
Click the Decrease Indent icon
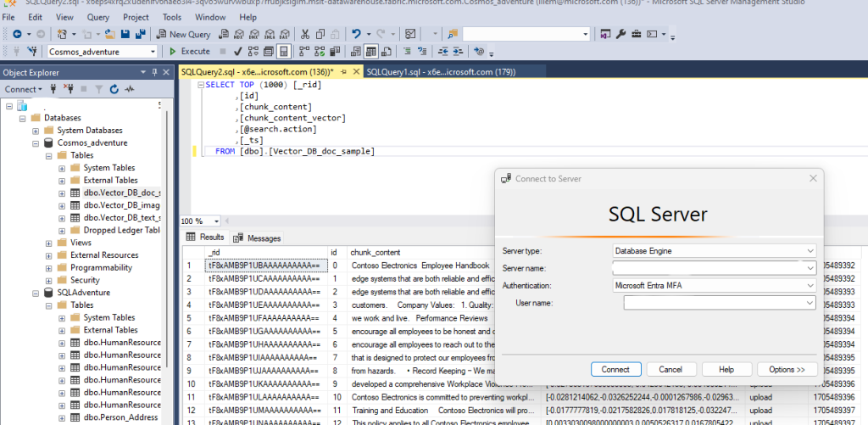(x=442, y=52)
